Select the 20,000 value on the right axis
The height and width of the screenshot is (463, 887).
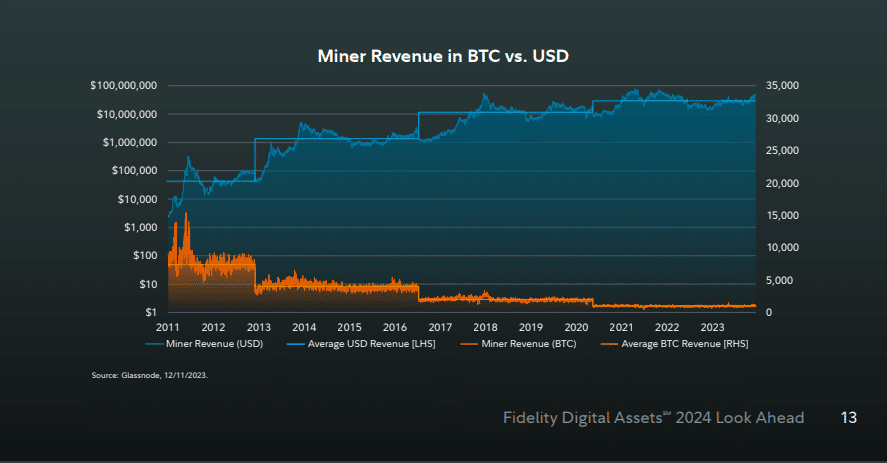point(782,183)
